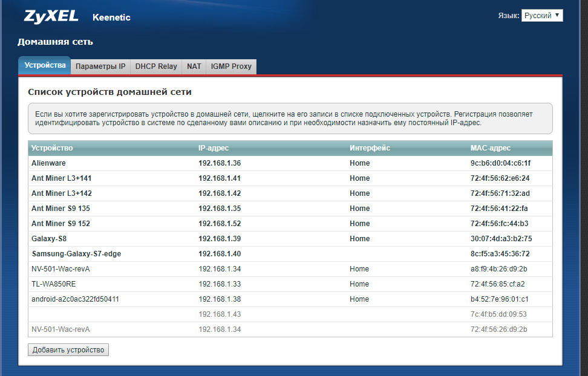Click NV-501-Wac-revA with MAC a8:f9:4b:26:d9:2b
Image resolution: width=588 pixels, height=376 pixels.
[60, 269]
